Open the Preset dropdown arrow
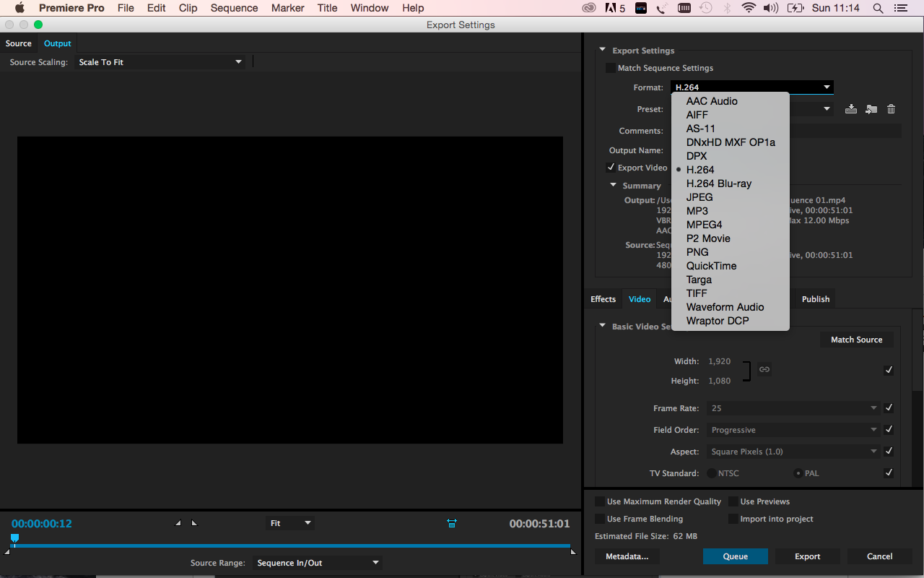Screen dimensions: 924x578 827,109
